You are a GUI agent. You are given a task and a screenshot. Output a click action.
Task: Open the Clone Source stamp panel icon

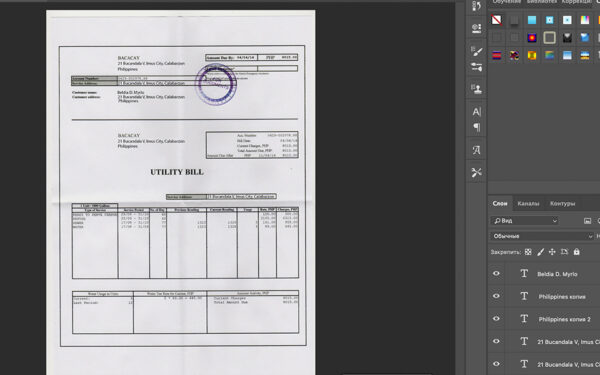click(x=476, y=89)
